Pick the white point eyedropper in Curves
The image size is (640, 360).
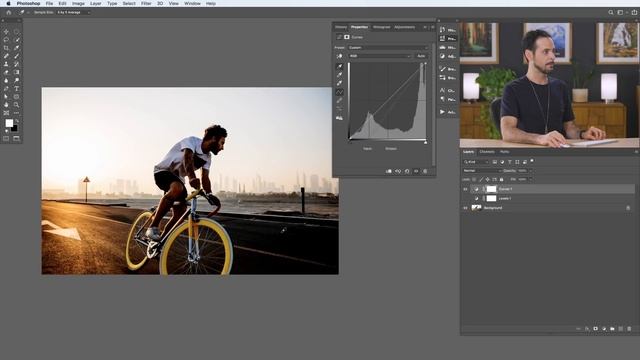coord(339,83)
